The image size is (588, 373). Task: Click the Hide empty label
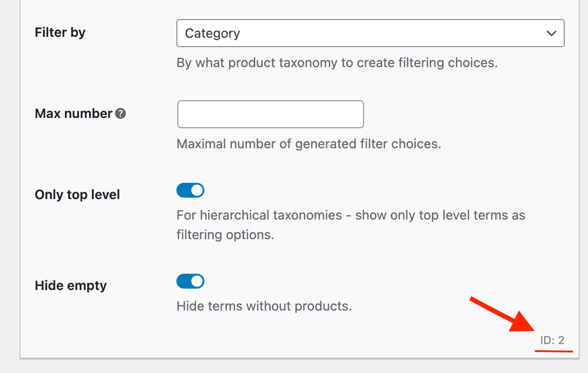coord(71,285)
